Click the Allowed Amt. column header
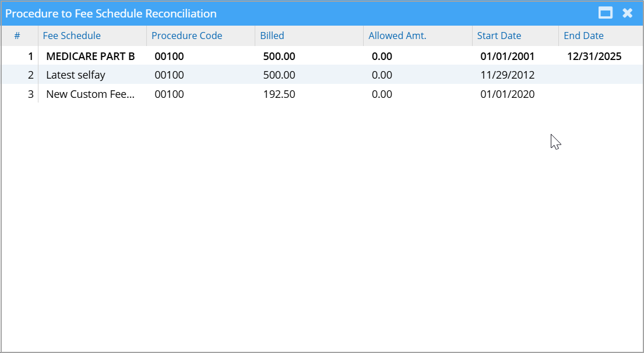Viewport: 644px width, 353px height. point(397,36)
